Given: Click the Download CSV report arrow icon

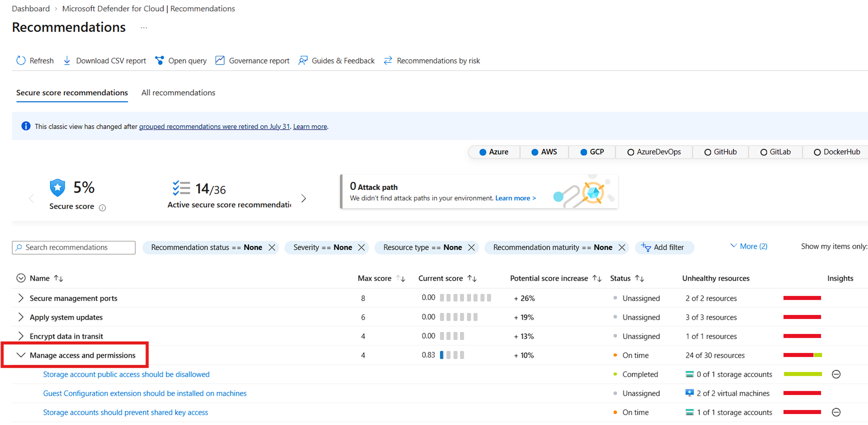Looking at the screenshot, I should pyautogui.click(x=67, y=60).
